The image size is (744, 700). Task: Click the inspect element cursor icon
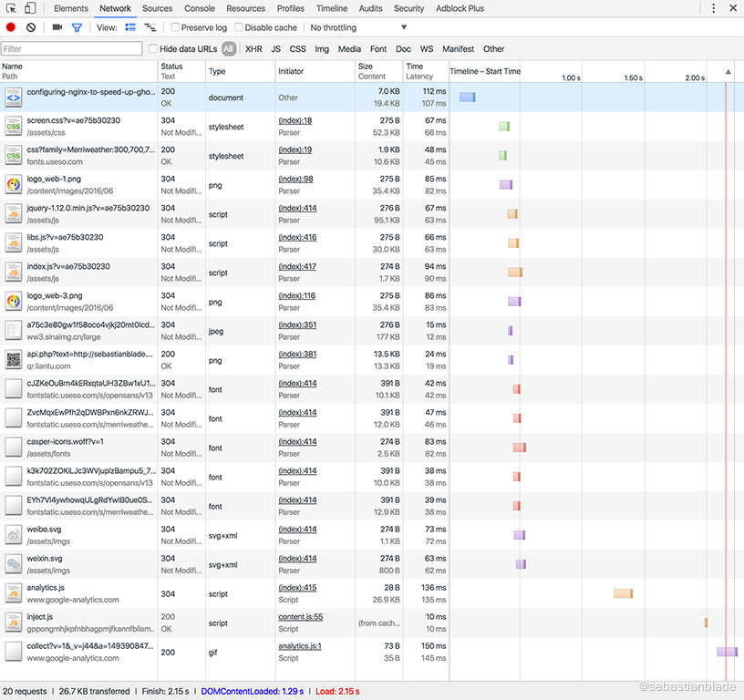(x=11, y=8)
